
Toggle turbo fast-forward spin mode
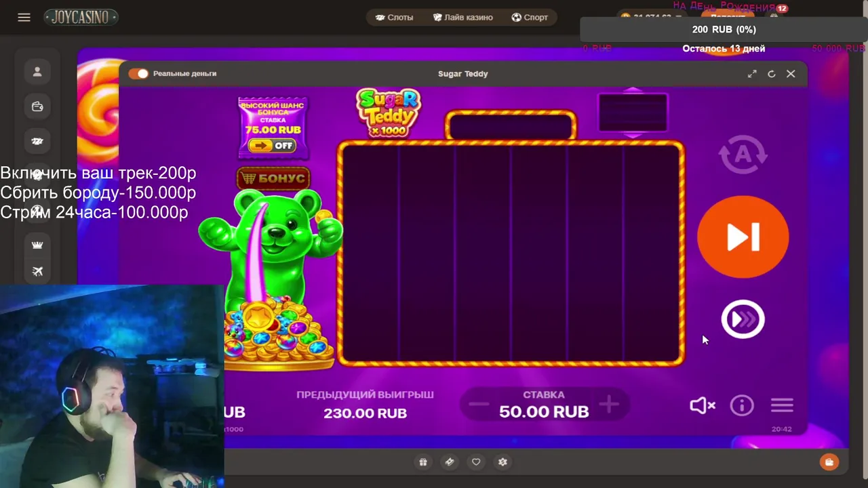coord(743,319)
